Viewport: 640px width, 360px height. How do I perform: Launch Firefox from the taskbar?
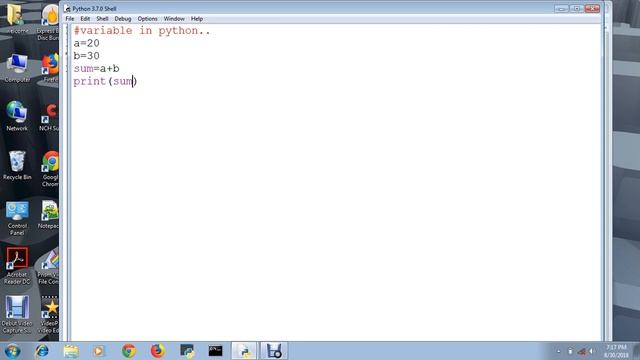coord(158,351)
